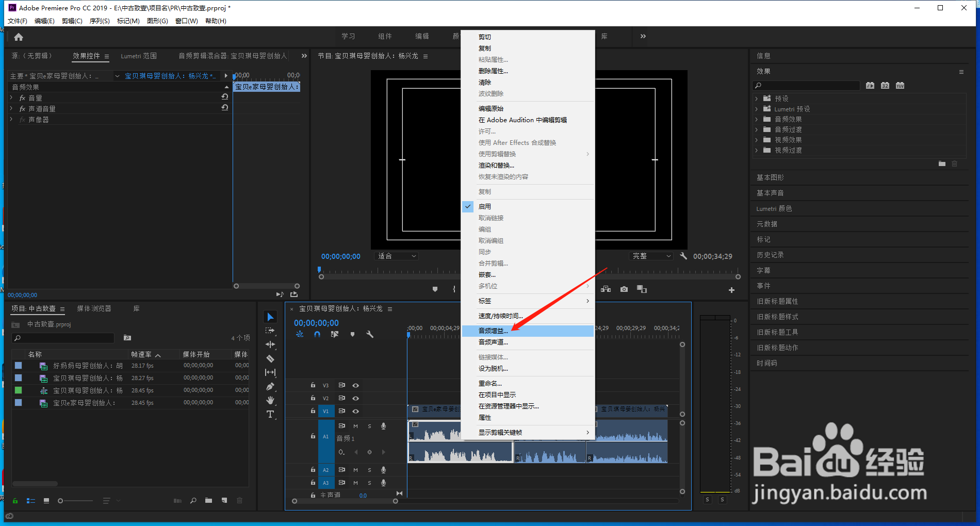Expand the 视频过渡 folder
980x526 pixels.
[x=757, y=150]
